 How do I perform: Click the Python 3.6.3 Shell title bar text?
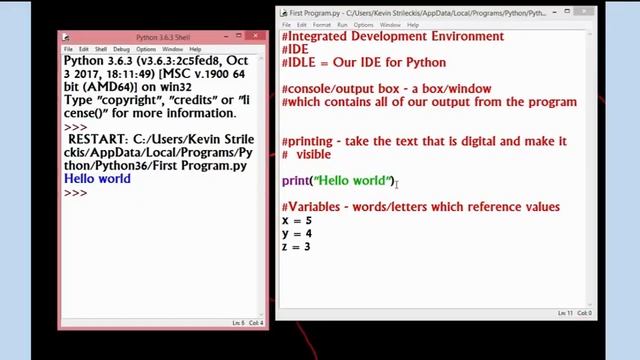click(163, 38)
